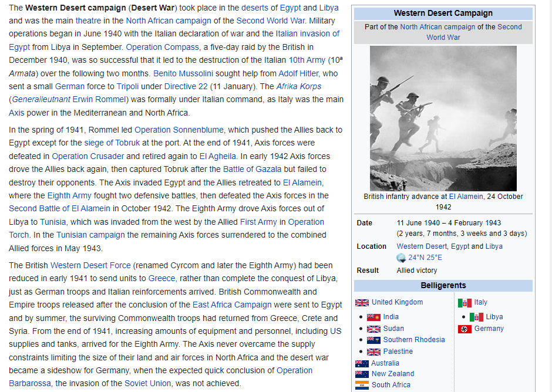Open the Benito Mussolini article link
The width and height of the screenshot is (552, 392).
(x=183, y=73)
